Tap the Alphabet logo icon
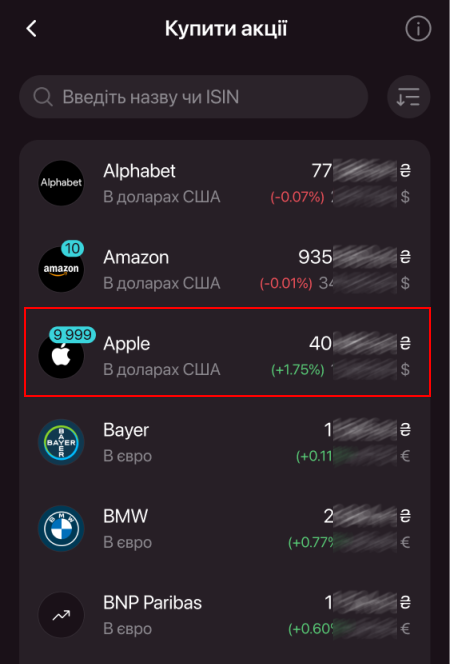This screenshot has height=664, width=450. click(x=61, y=183)
